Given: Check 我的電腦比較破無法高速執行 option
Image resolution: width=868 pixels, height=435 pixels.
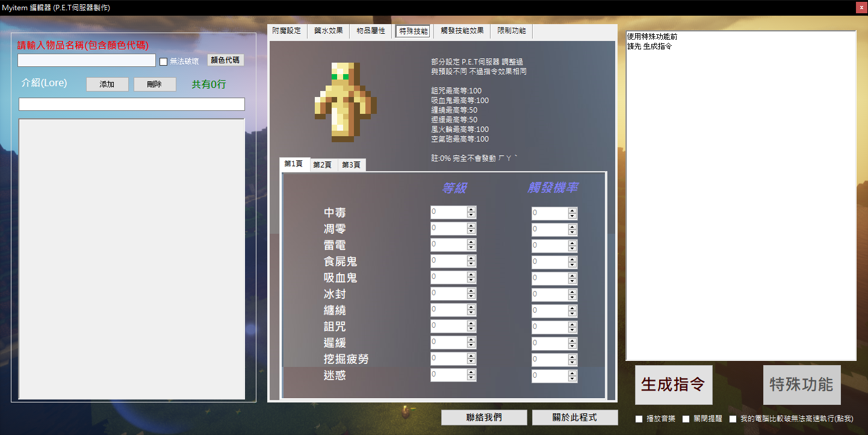Looking at the screenshot, I should coord(733,419).
